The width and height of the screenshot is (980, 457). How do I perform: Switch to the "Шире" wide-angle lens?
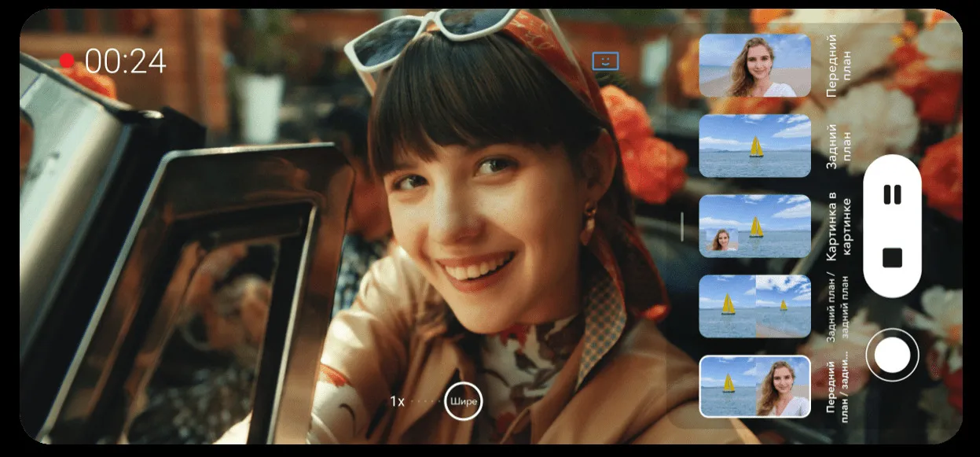(x=463, y=401)
